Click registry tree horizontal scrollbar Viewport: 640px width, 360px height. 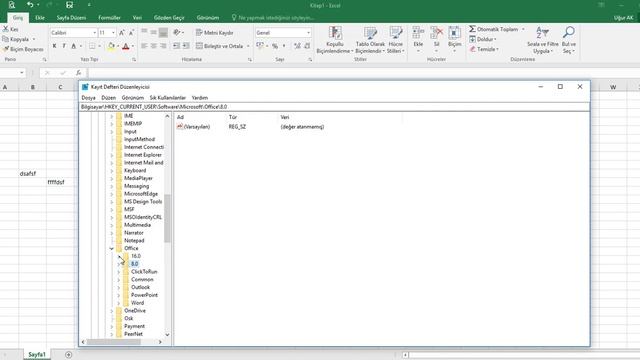pyautogui.click(x=114, y=342)
